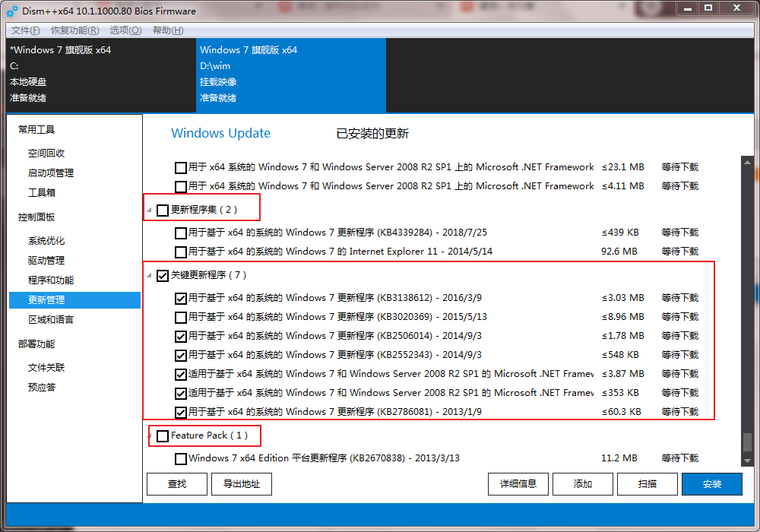Click the ≤8.96 MB size value
This screenshot has width=760, height=532.
point(623,317)
